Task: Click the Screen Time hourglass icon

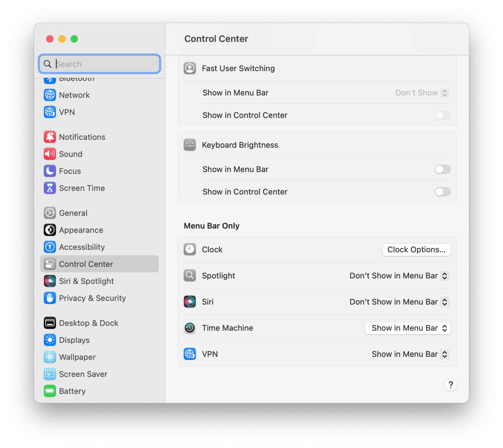Action: 50,188
